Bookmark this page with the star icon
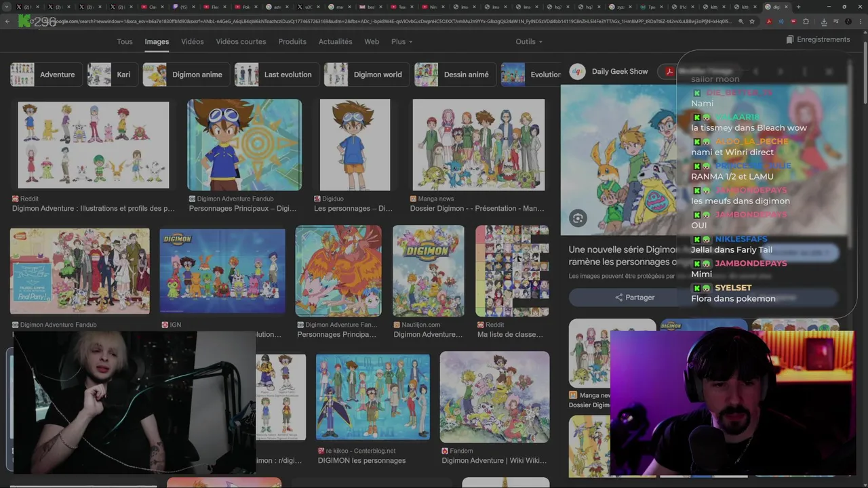868x488 pixels. point(752,21)
